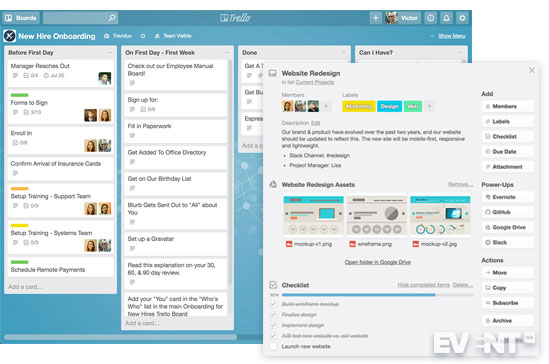
Task: Click the checklist progress bar
Action: 377,295
